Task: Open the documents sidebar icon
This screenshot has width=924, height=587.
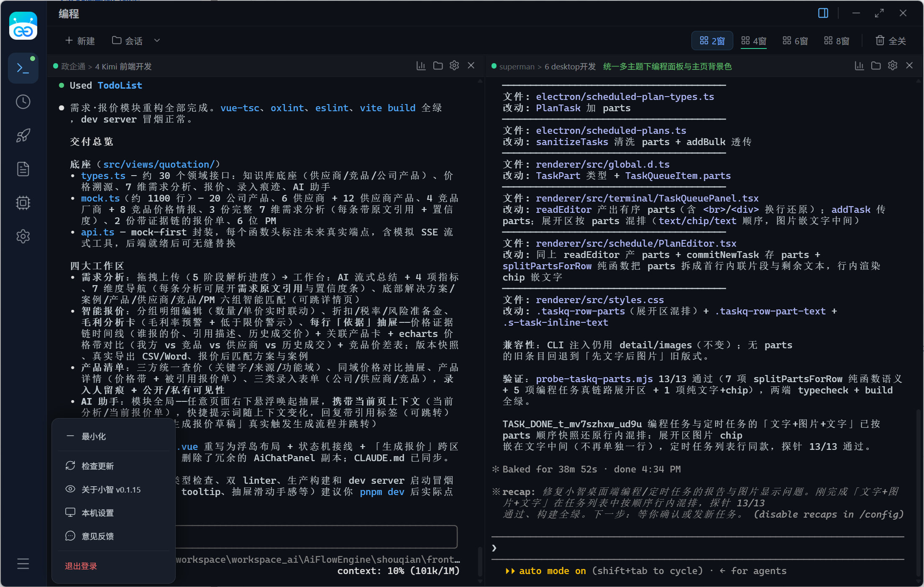Action: click(x=23, y=169)
